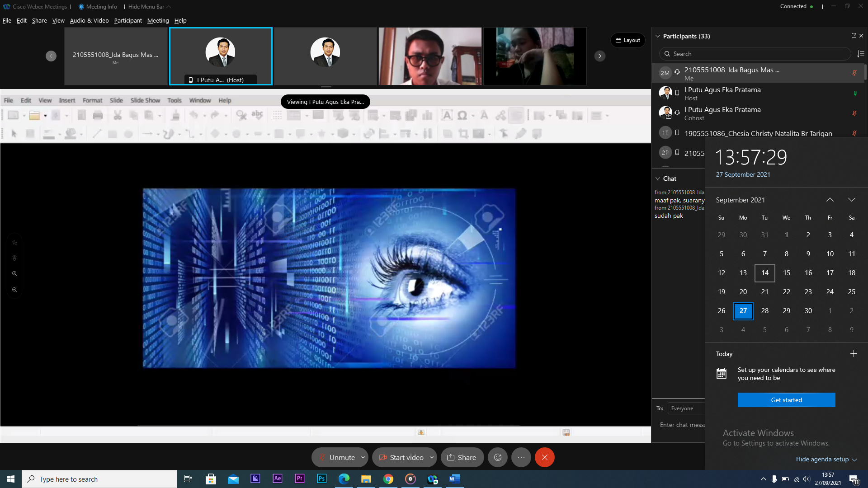This screenshot has width=868, height=488.
Task: Click the annotate tool in shared-screen sidebar
Action: [x=14, y=243]
